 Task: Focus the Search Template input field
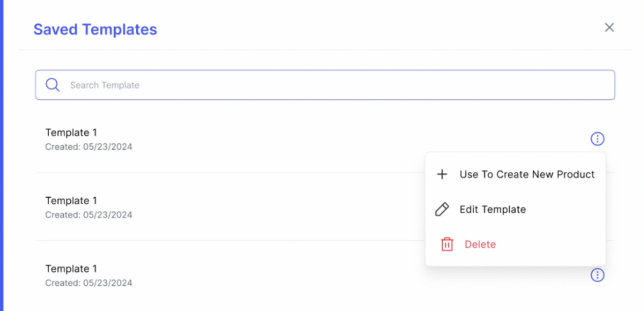click(331, 85)
